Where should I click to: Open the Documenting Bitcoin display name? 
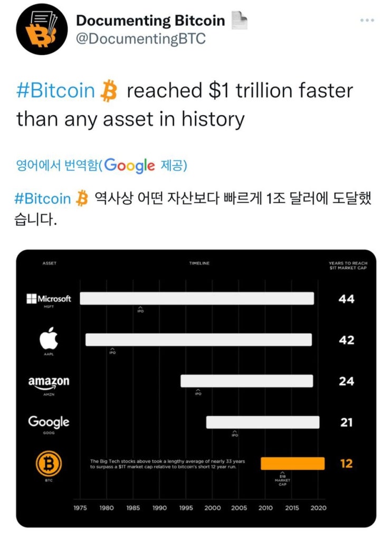tap(150, 21)
